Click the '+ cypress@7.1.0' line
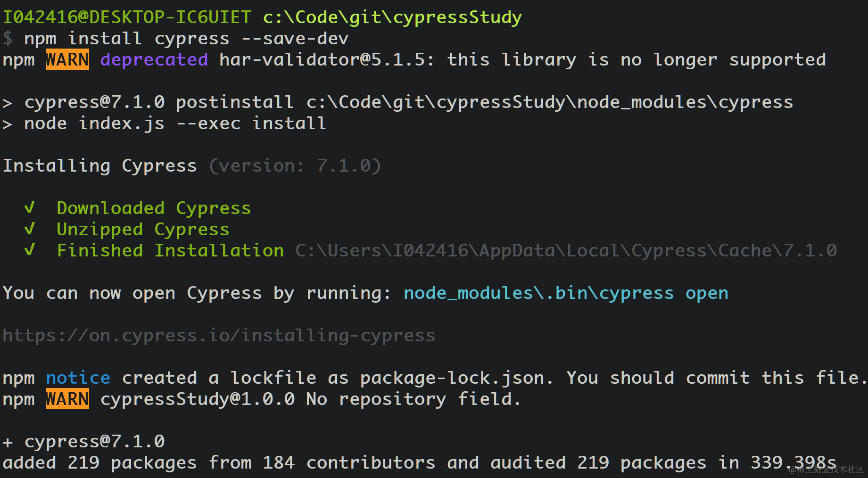The width and height of the screenshot is (868, 478). [84, 442]
